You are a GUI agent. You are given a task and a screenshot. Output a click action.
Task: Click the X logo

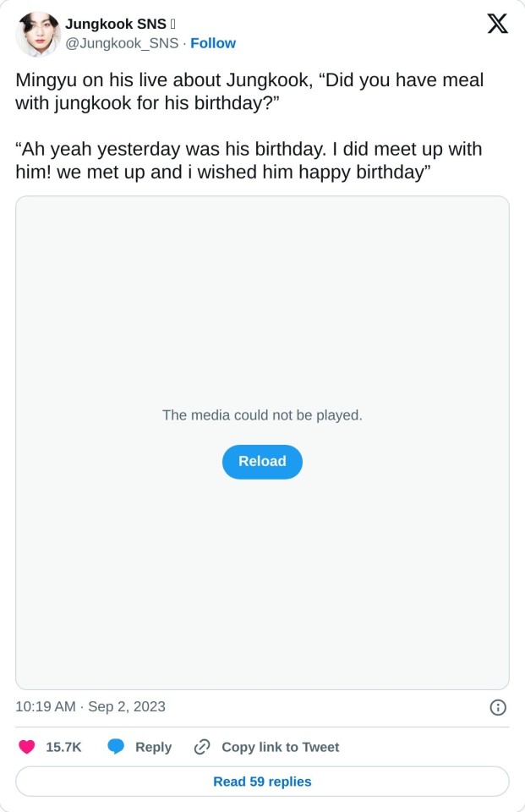(x=498, y=25)
